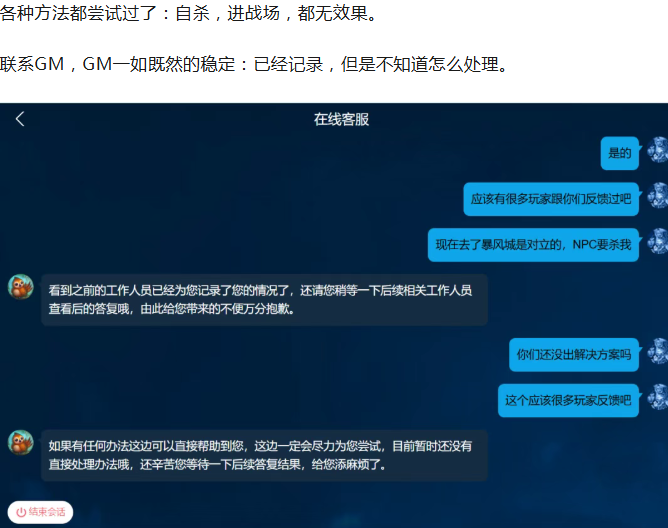Click the back arrow in chat header

(20, 119)
